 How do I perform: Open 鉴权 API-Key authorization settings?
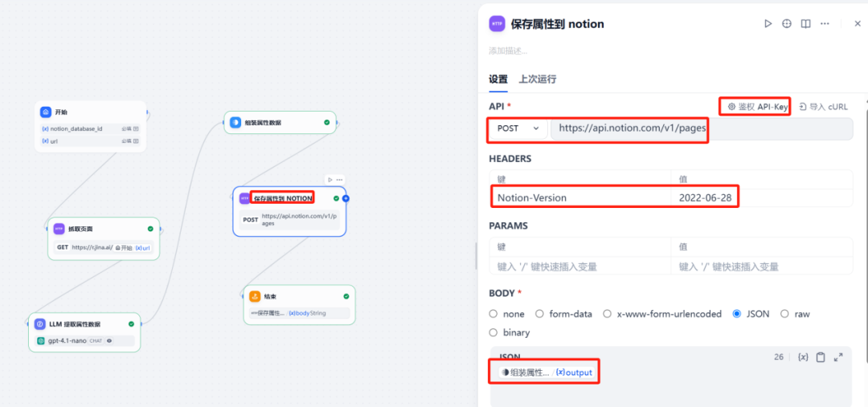(x=757, y=107)
